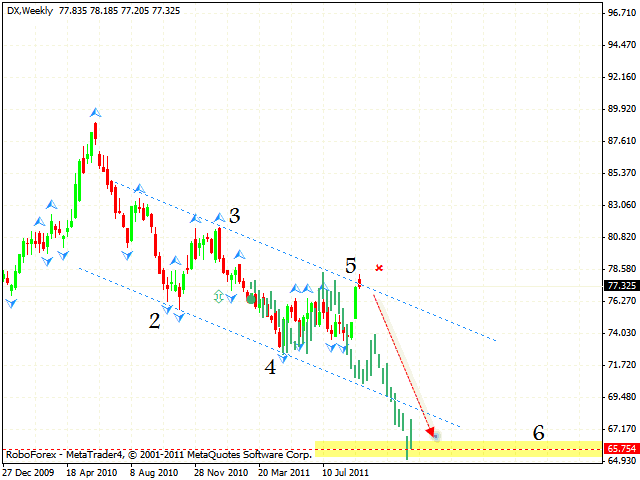Select the wave label 3
640x480 pixels.
click(234, 215)
